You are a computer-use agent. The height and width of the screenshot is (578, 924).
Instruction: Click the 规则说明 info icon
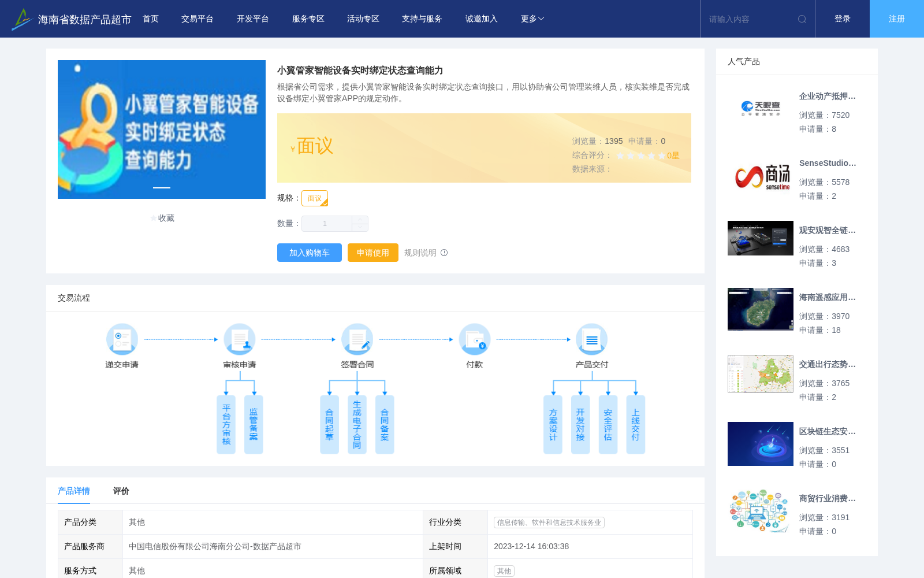(444, 253)
